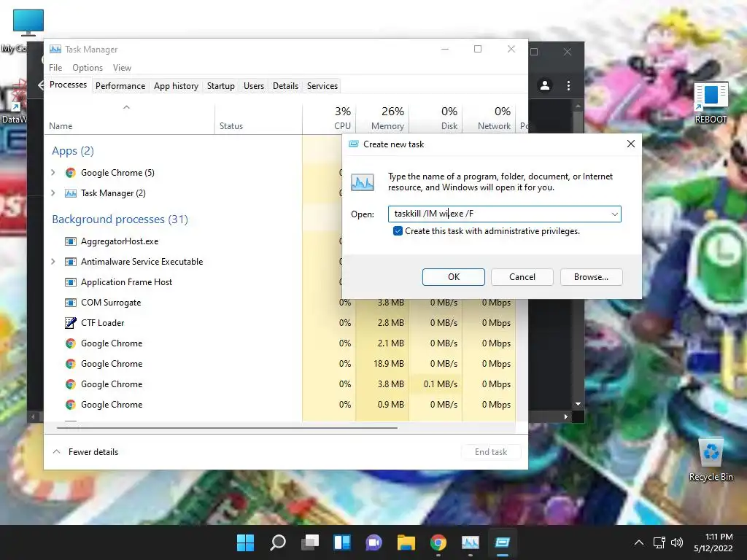Click Cancel in Create new task
This screenshot has width=747, height=560.
(x=522, y=277)
